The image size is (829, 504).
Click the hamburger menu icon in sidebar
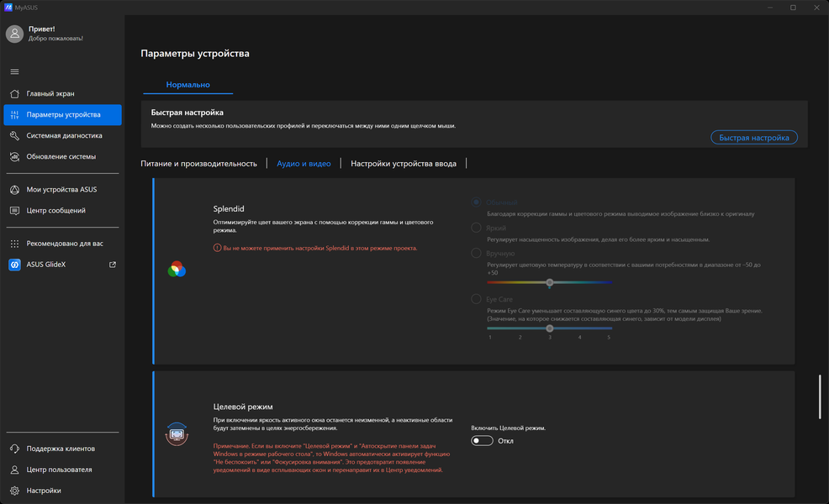point(14,71)
